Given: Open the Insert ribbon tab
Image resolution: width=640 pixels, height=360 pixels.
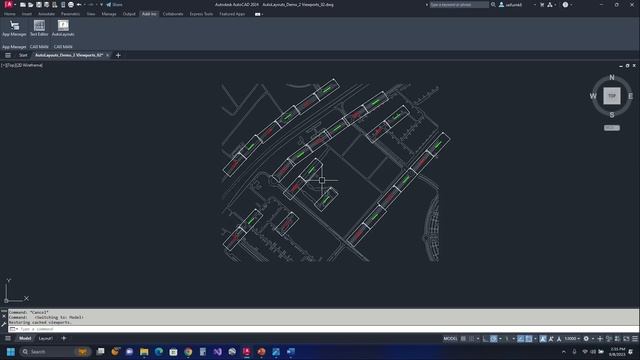Looking at the screenshot, I should click(27, 14).
